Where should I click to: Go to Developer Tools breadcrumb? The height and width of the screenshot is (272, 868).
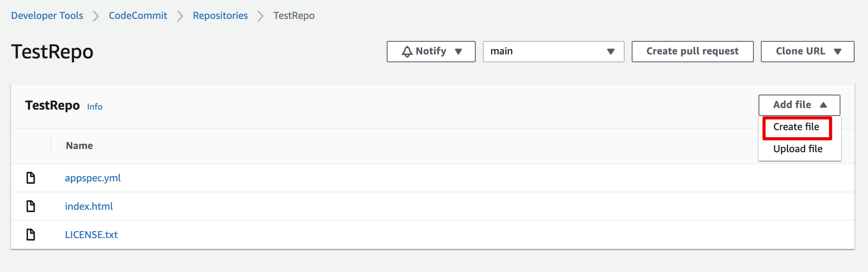(47, 16)
